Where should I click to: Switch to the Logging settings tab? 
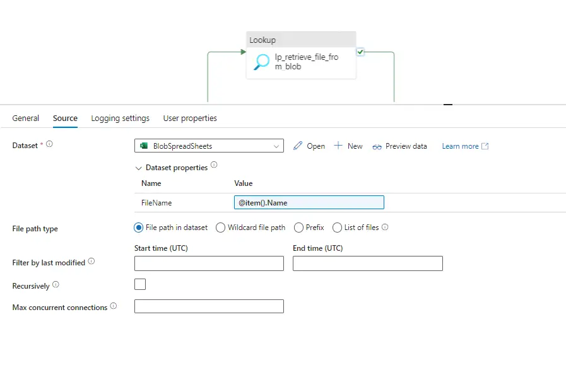tap(120, 118)
